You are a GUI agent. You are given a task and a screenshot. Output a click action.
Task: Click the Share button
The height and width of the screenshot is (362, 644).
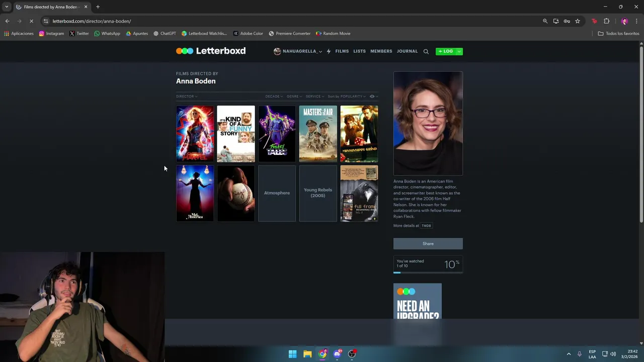[428, 243]
